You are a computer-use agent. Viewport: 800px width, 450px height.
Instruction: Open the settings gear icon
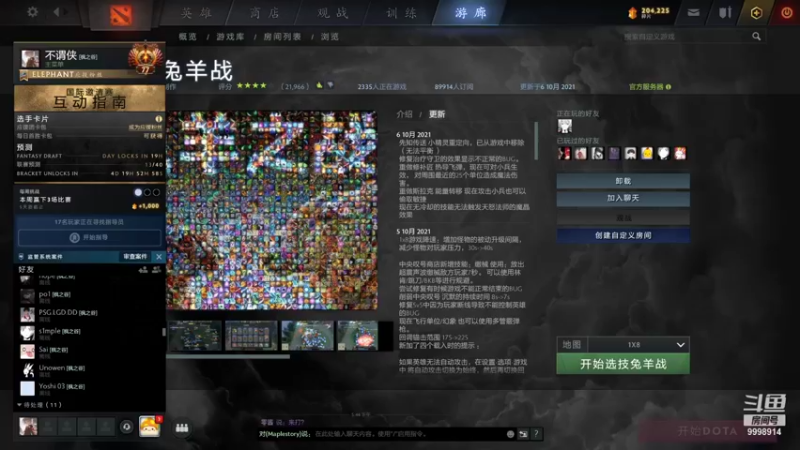[x=32, y=11]
